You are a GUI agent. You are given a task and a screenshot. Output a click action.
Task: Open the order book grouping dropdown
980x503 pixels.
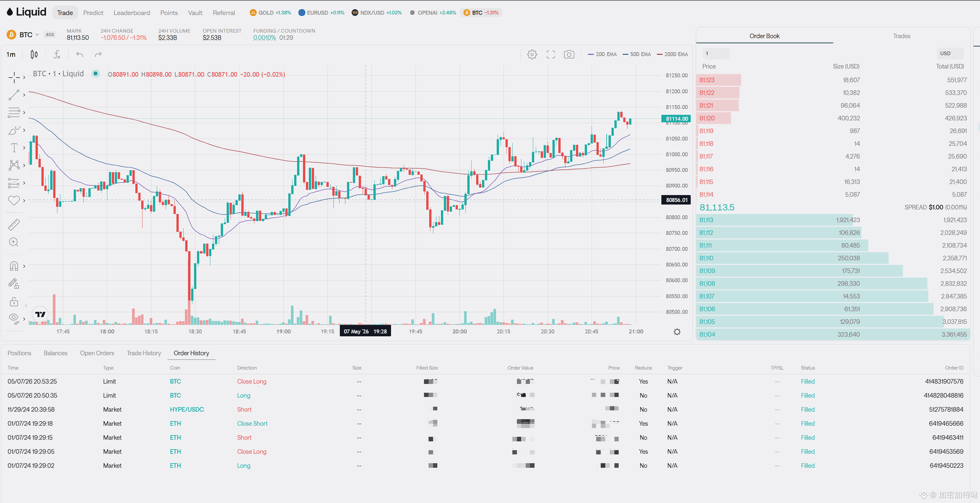click(x=716, y=53)
